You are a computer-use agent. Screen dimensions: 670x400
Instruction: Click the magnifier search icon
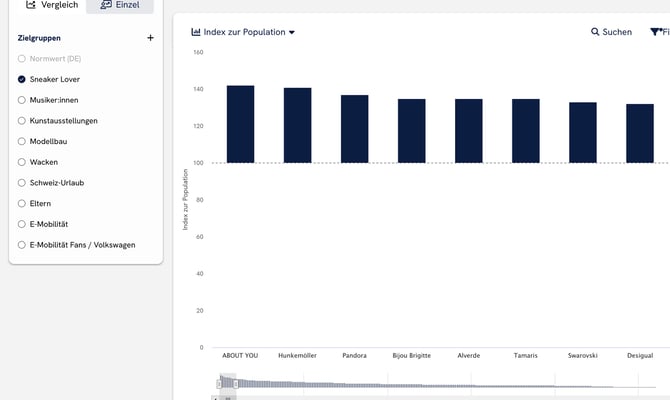[596, 32]
